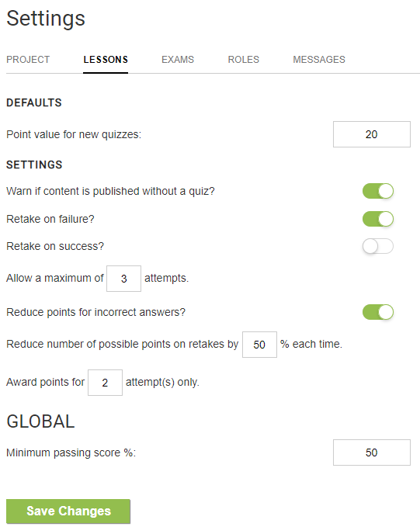The height and width of the screenshot is (527, 420).
Task: Click the Settings page heading
Action: click(46, 19)
